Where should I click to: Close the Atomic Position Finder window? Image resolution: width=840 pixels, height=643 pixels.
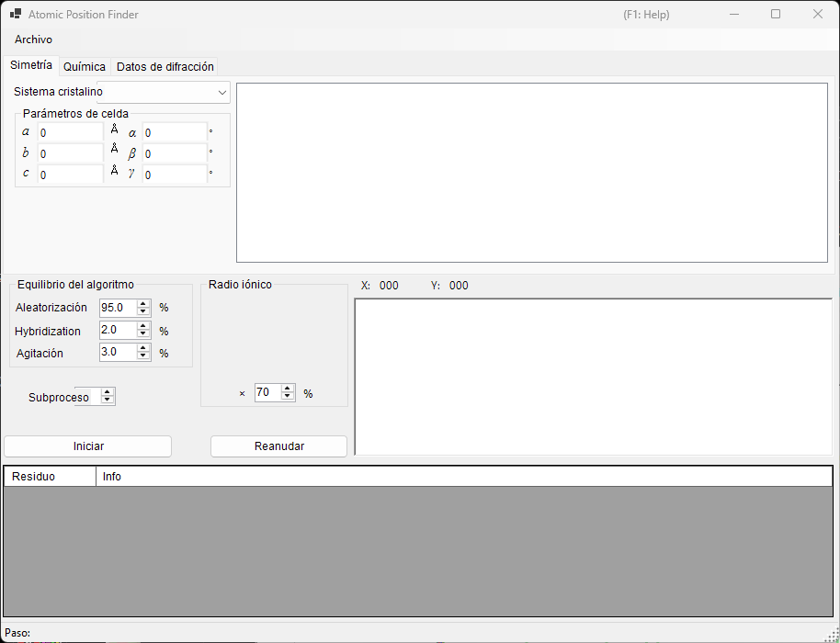[818, 15]
